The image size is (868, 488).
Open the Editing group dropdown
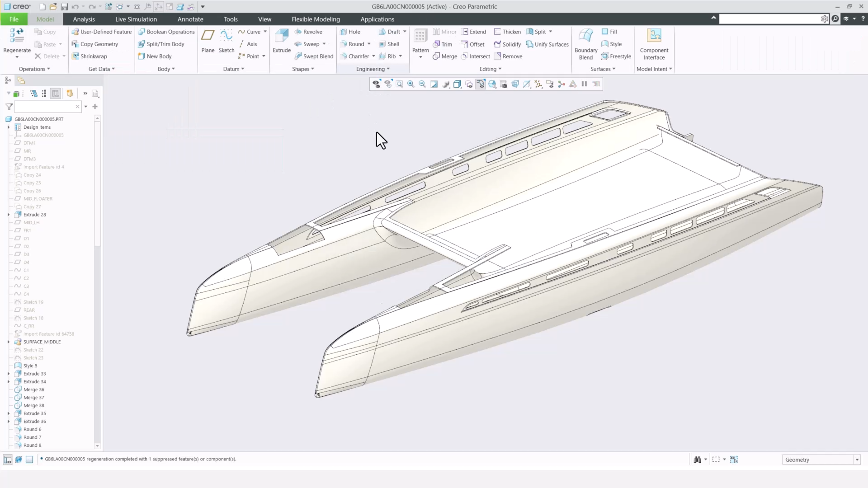[x=491, y=69]
